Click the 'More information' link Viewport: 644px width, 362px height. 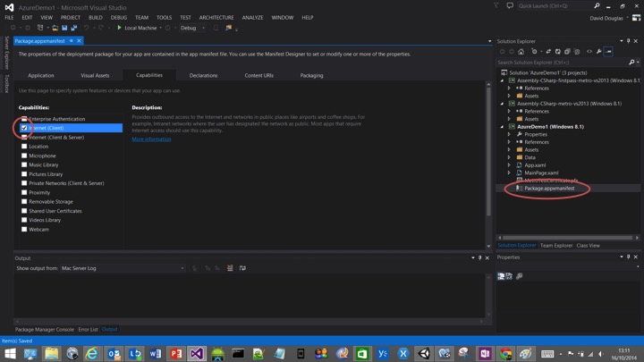151,139
